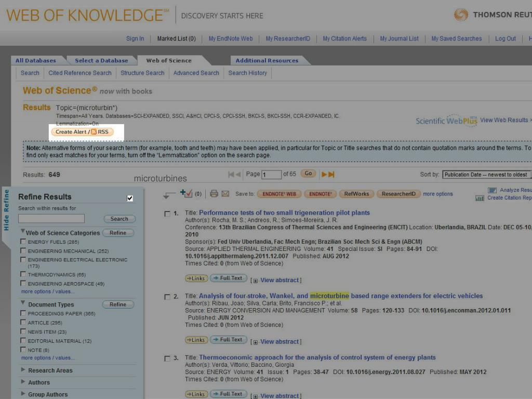Check the box for result 2
This screenshot has height=399, width=532.
(167, 297)
